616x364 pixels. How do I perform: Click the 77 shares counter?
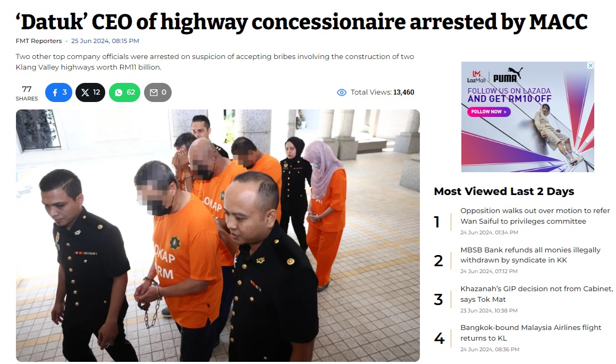(x=27, y=93)
